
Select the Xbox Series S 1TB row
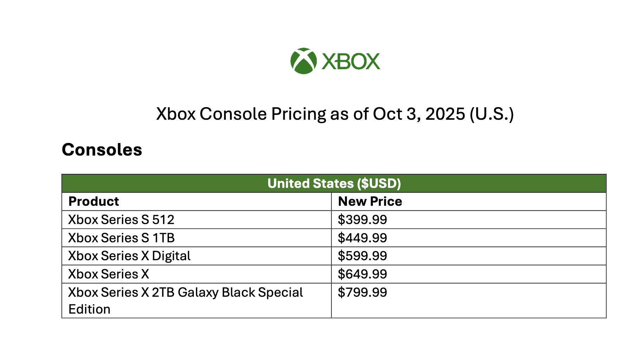tap(334, 238)
